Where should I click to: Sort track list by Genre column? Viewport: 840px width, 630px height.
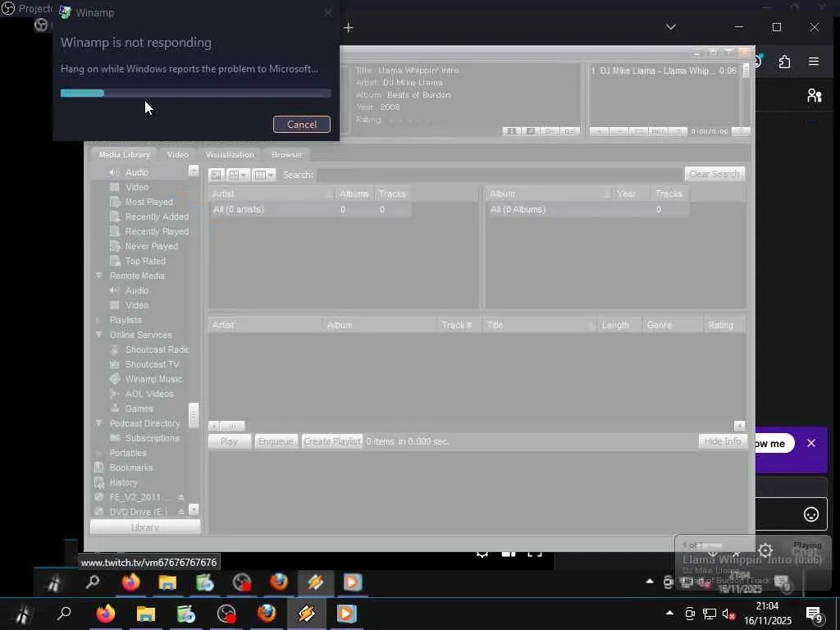point(673,325)
